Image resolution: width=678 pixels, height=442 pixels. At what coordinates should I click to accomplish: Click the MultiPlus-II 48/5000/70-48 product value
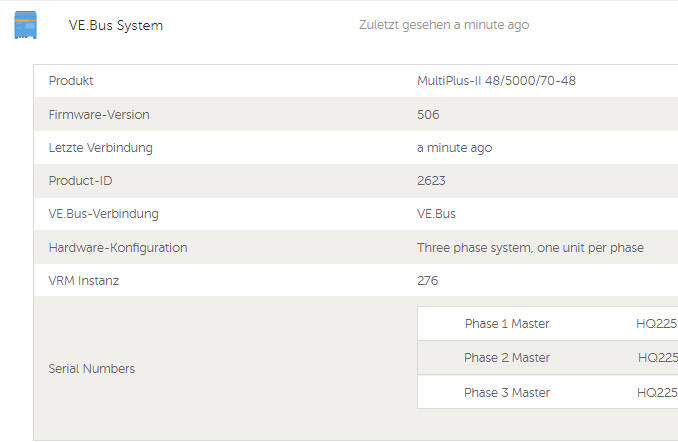496,81
